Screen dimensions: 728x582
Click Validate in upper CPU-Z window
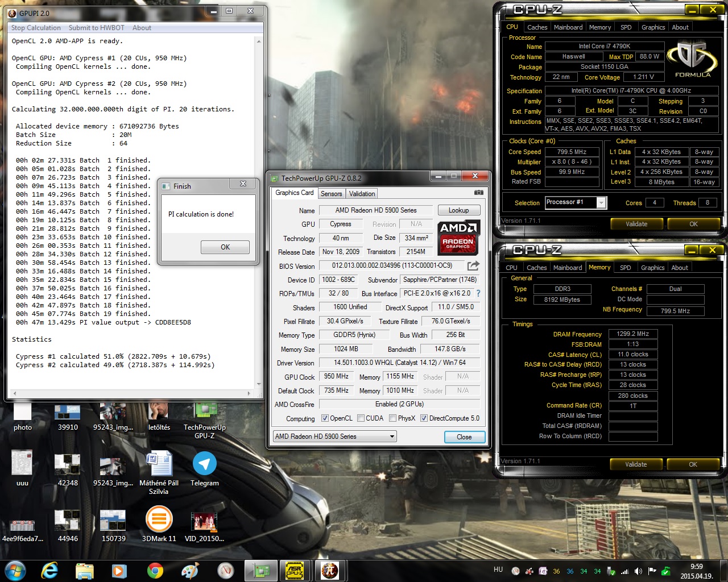pos(636,224)
